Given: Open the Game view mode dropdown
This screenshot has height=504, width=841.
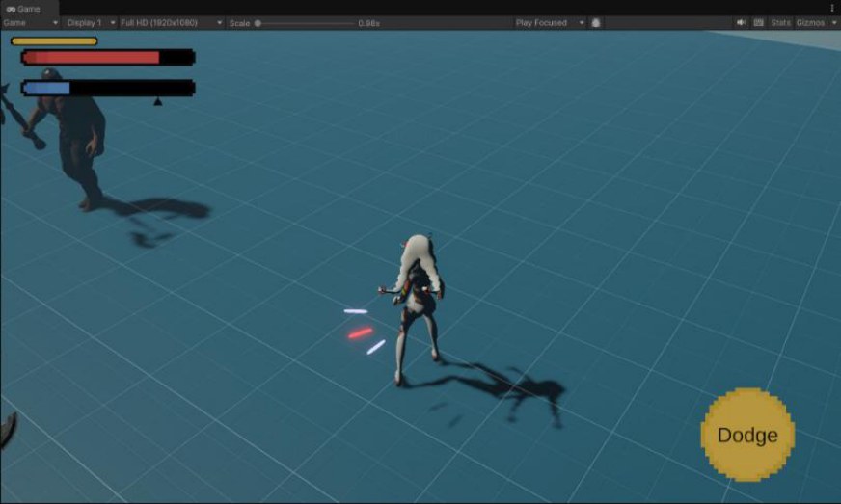Looking at the screenshot, I should tap(30, 23).
